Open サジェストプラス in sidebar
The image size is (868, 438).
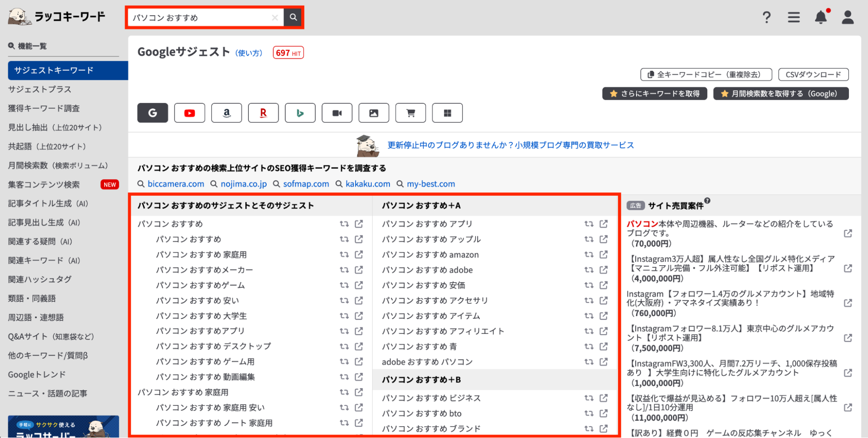pyautogui.click(x=40, y=89)
